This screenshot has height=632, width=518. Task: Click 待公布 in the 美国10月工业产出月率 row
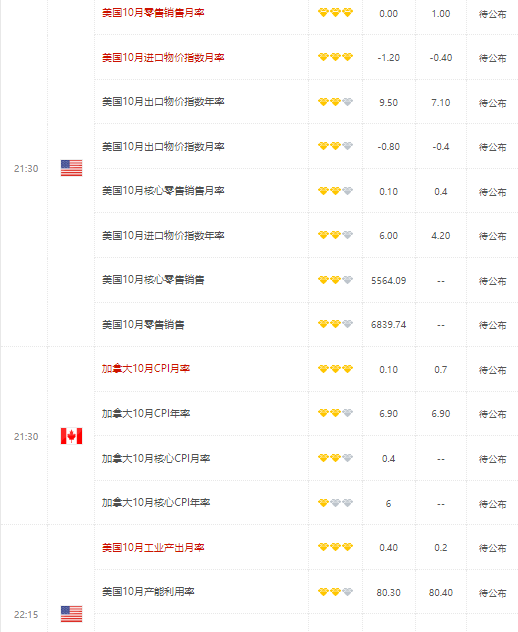point(492,548)
